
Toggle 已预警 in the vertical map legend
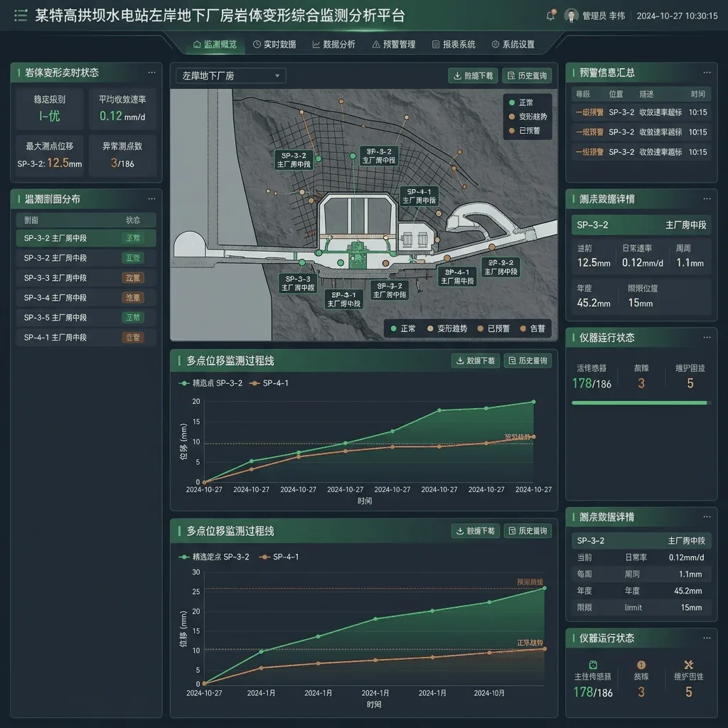(525, 131)
